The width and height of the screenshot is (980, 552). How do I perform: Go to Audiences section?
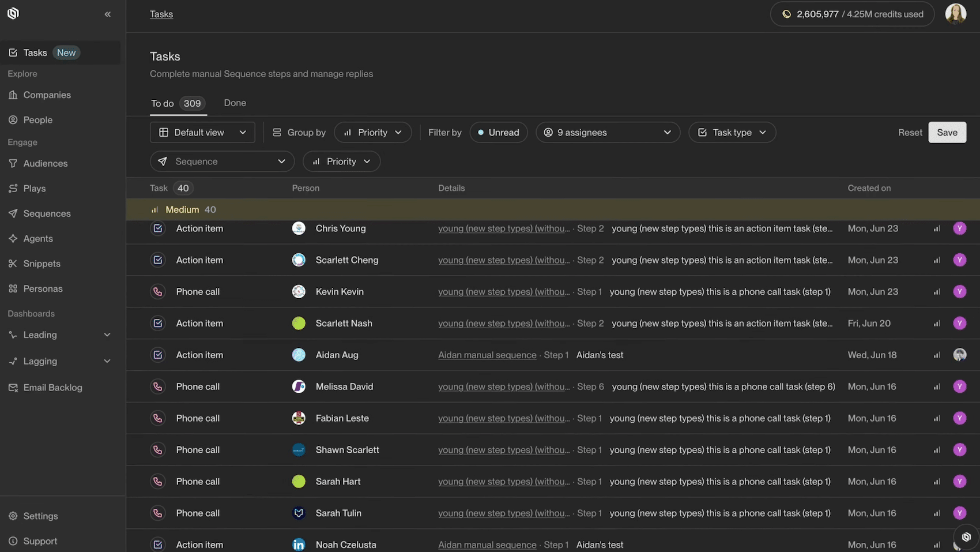pyautogui.click(x=45, y=163)
